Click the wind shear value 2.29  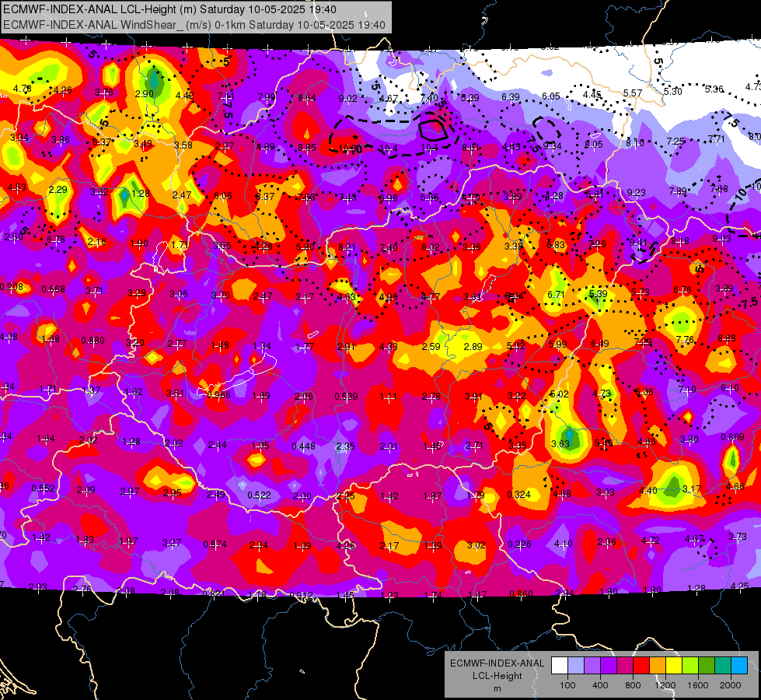pos(58,190)
